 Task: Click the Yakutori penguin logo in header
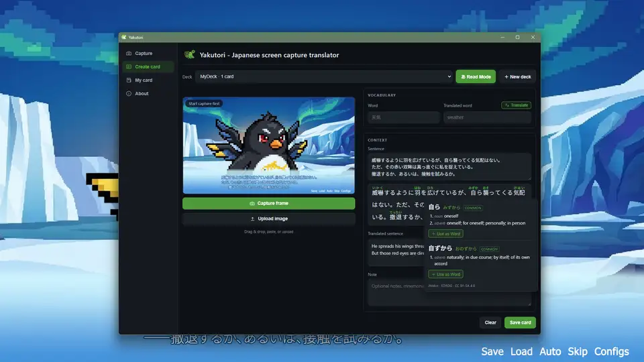point(190,54)
